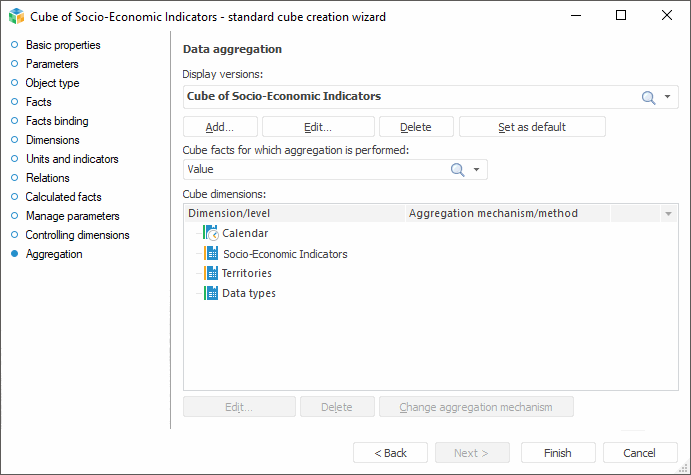This screenshot has height=475, width=691.
Task: Switch to the Calculated facts step
Action: [x=63, y=197]
